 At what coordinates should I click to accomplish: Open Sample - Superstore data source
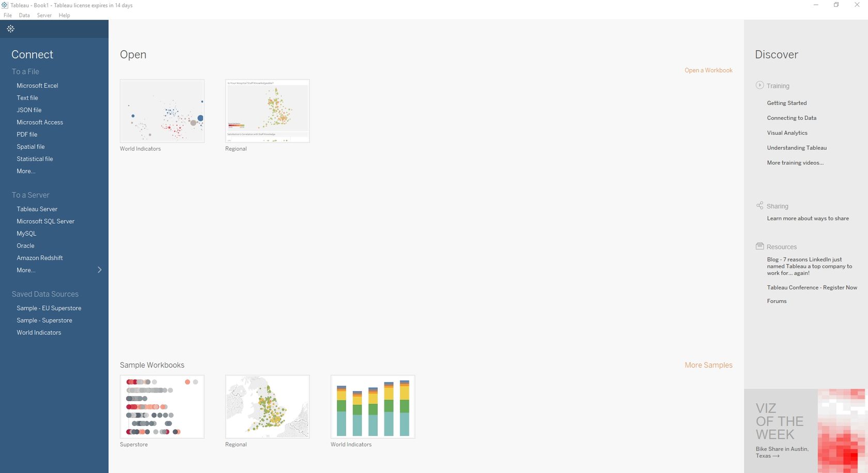point(44,321)
